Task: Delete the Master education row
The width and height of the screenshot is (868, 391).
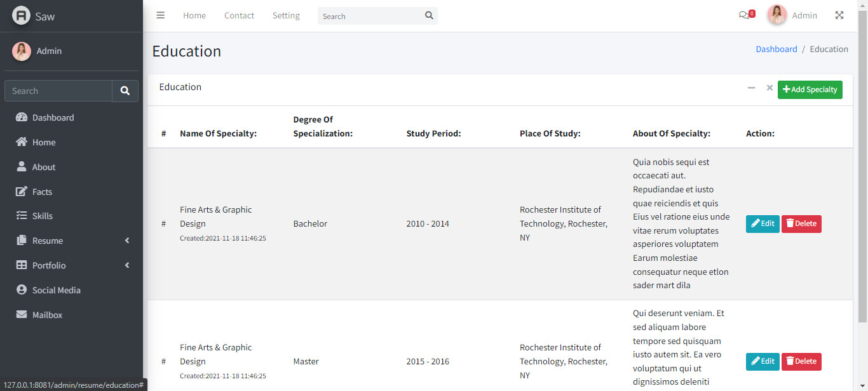Action: 801,362
